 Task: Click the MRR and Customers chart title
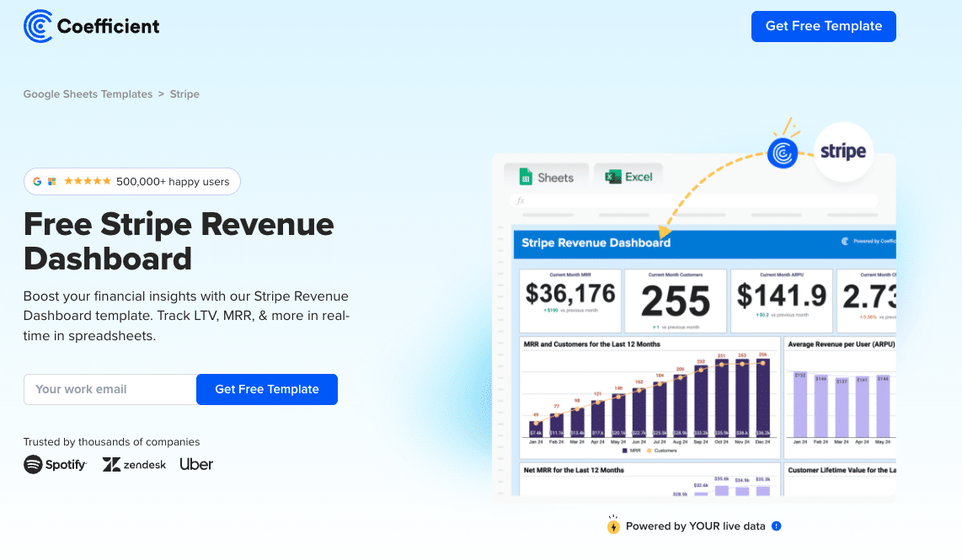pos(591,344)
